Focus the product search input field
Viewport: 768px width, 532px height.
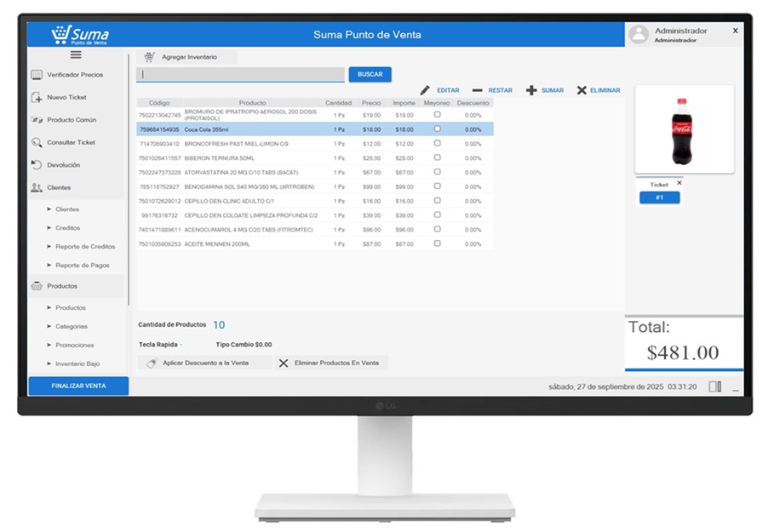pos(240,74)
